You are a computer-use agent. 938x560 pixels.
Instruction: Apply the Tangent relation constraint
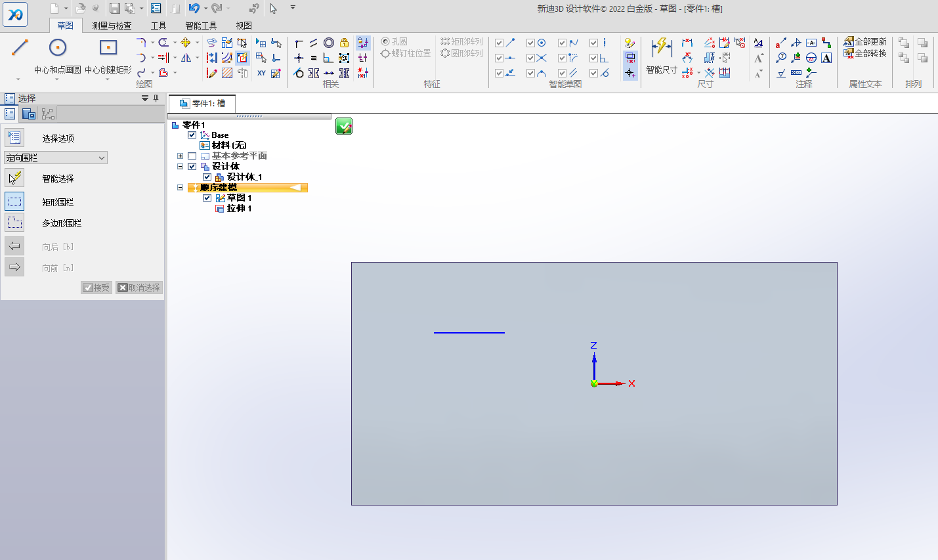pos(299,73)
